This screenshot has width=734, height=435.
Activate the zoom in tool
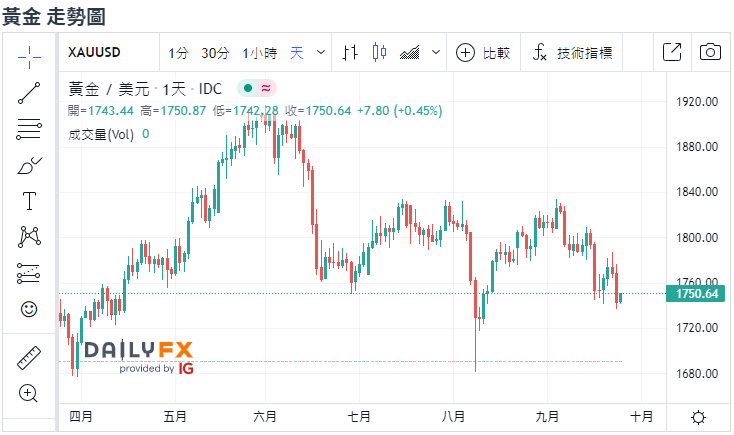coord(29,393)
